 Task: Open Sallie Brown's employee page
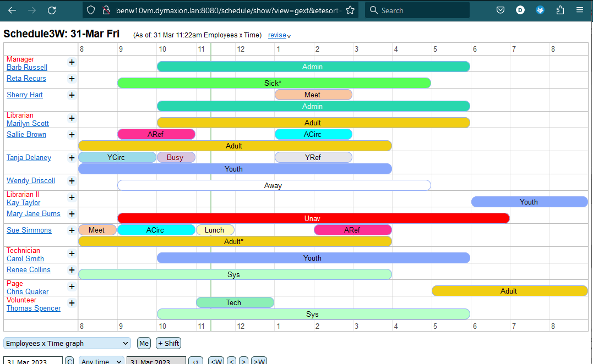click(26, 134)
